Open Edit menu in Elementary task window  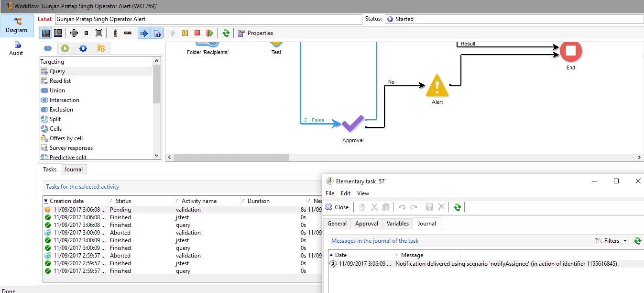pos(346,193)
